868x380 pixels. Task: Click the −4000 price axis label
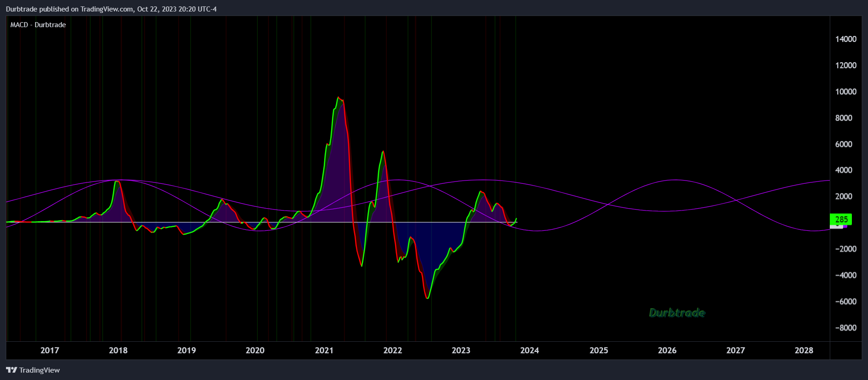846,275
